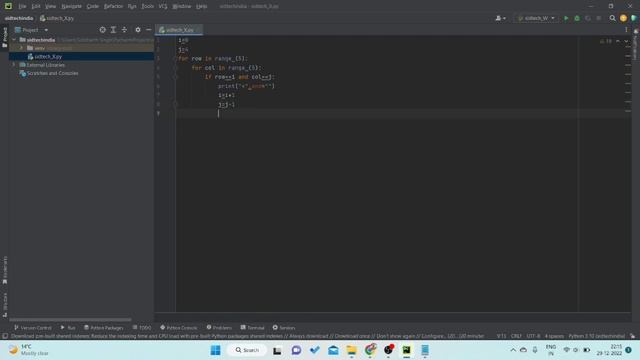This screenshot has height=360, width=640.
Task: Expand External Libraries node
Action: coord(14,65)
